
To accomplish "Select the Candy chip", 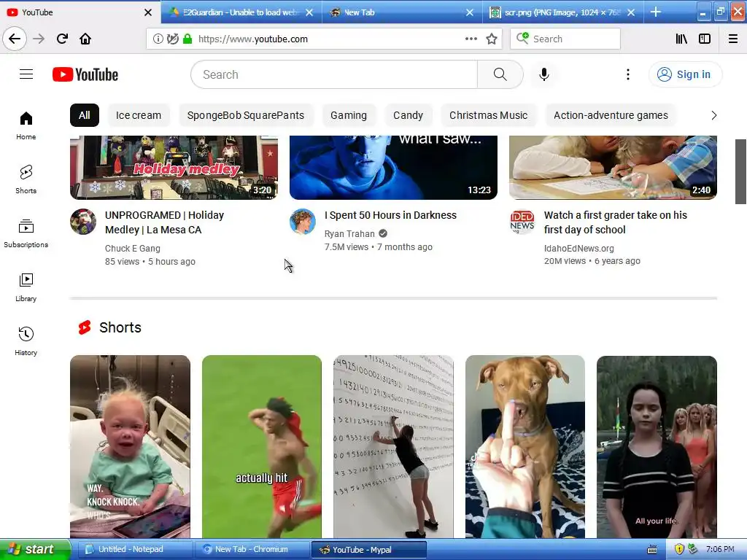I will (x=409, y=115).
